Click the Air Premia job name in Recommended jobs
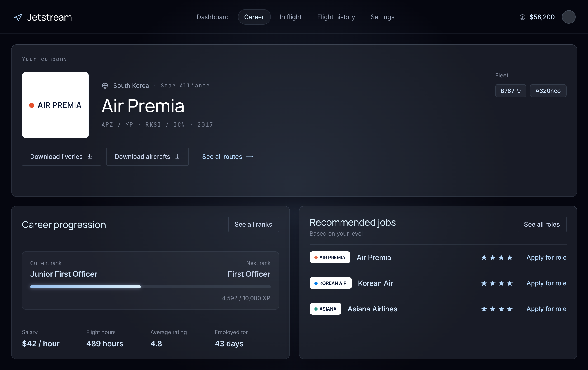Viewport: 588px width, 370px height. [x=374, y=257]
